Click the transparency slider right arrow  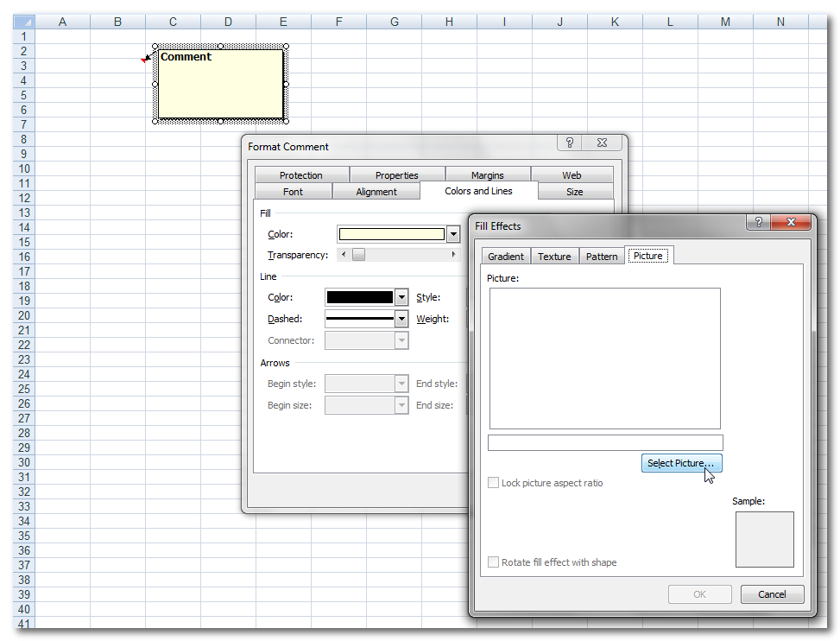point(453,255)
